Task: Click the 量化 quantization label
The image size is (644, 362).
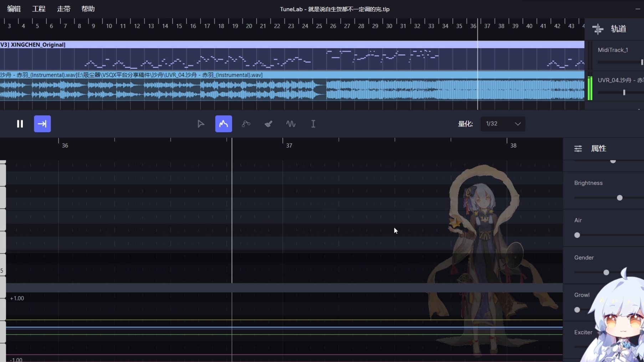Action: pyautogui.click(x=465, y=124)
